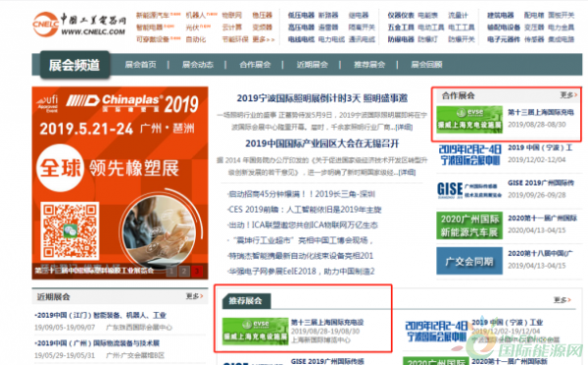
Task: Open the 展会回顾 navigation tab
Action: pos(426,65)
